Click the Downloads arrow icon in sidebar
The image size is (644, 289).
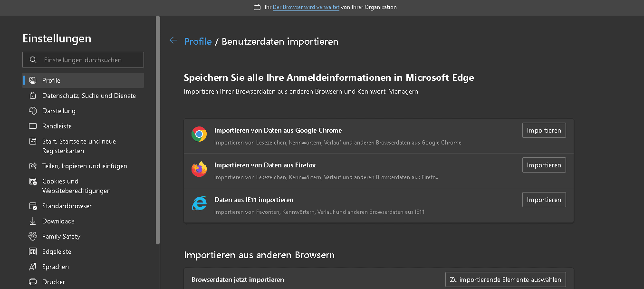click(33, 221)
